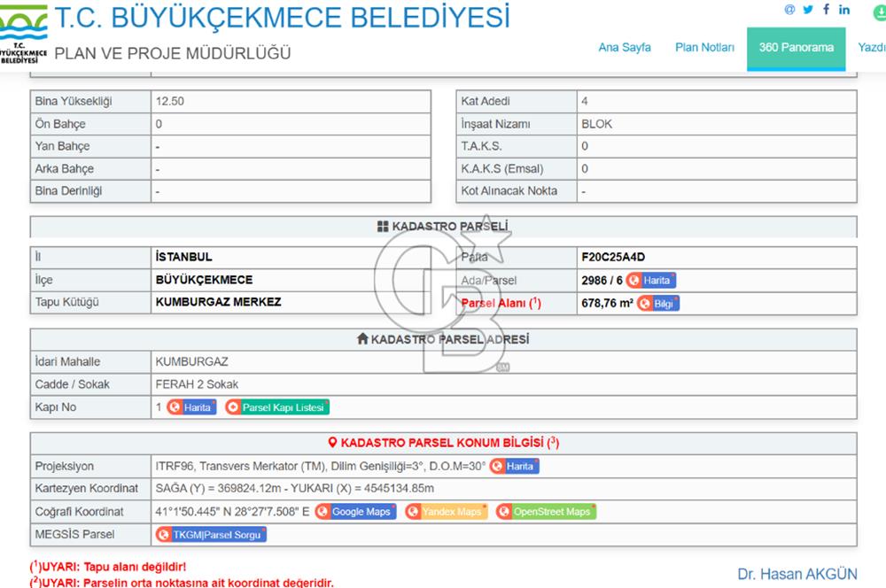Open Harita button in Kapı No row
The image size is (886, 588).
coord(191,407)
